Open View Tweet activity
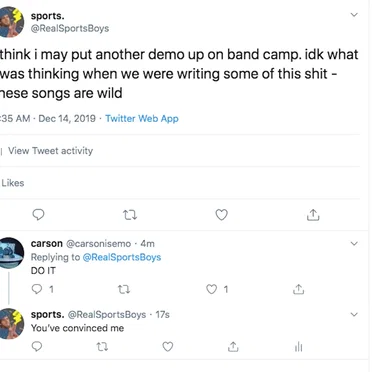Viewport: 372px width, 372px height. pos(50,151)
